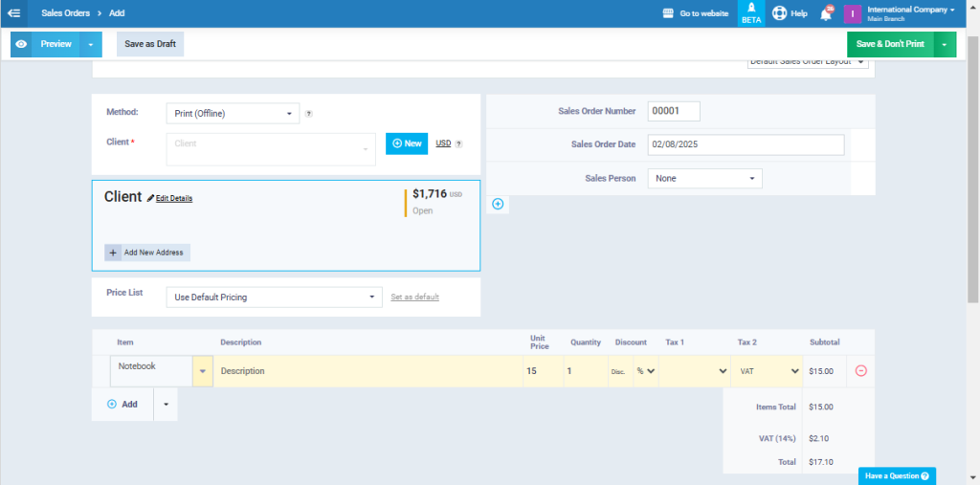This screenshot has width=980, height=485.
Task: Open the Save & Don't Print dropdown arrow
Action: pyautogui.click(x=945, y=44)
